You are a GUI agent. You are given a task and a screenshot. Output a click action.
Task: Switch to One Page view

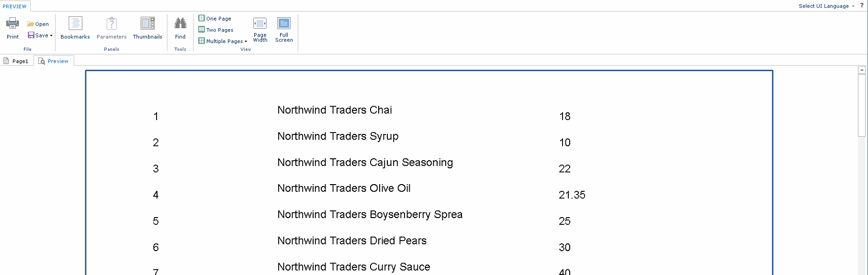click(215, 18)
